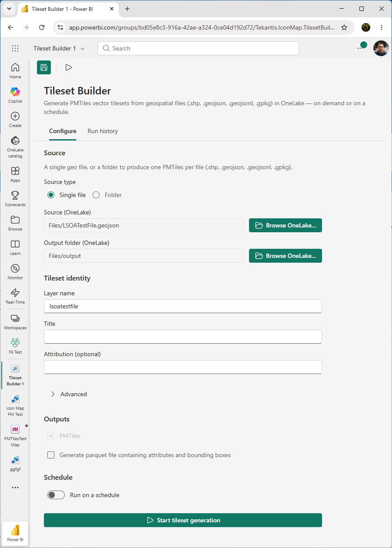
Task: Open the user profile picture menu
Action: [381, 48]
